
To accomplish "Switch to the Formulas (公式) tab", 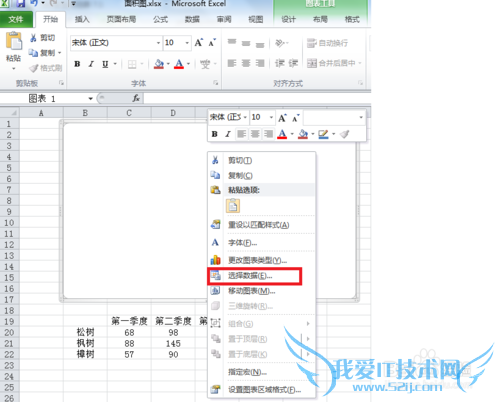I will 160,19.
